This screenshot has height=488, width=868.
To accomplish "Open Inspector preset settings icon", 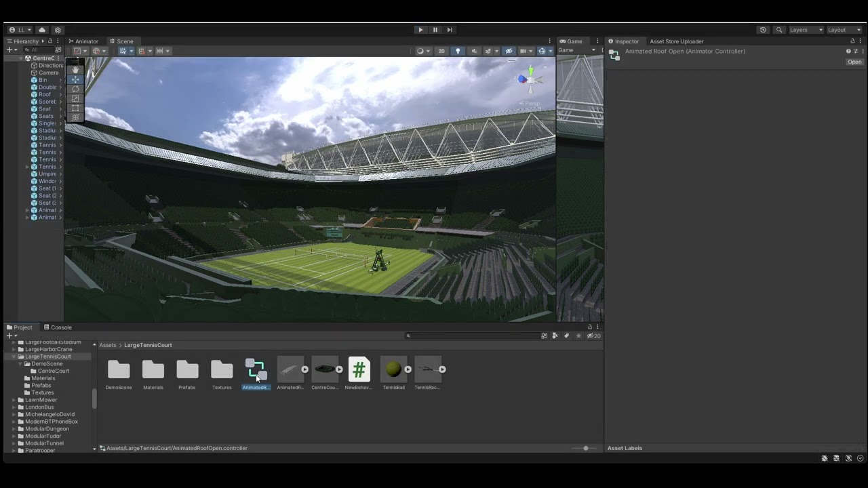I will 855,52.
